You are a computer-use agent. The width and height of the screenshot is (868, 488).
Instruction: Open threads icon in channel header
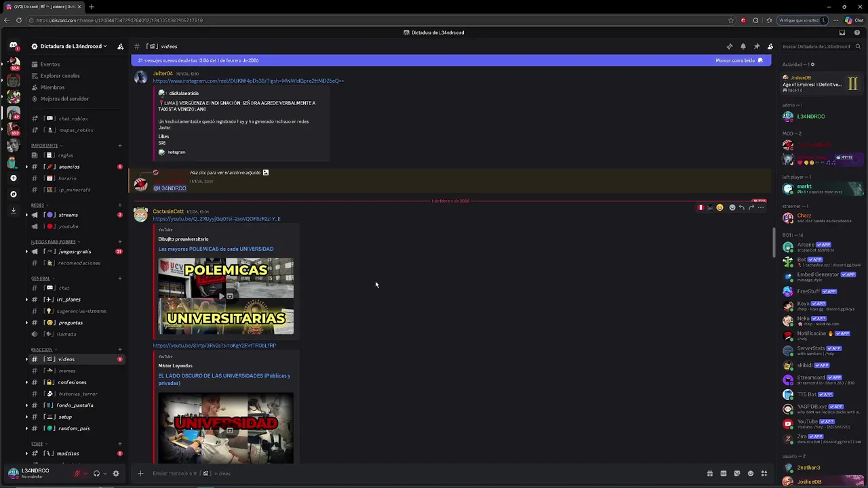[730, 46]
